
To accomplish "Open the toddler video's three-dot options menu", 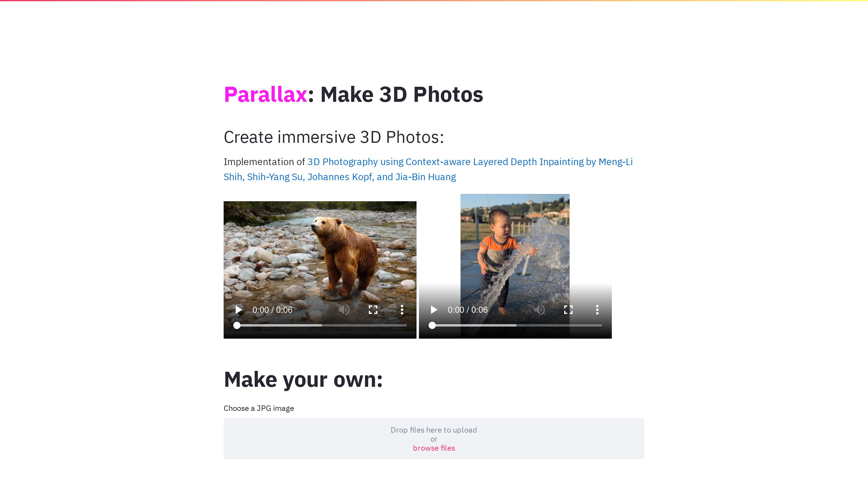I will [597, 310].
